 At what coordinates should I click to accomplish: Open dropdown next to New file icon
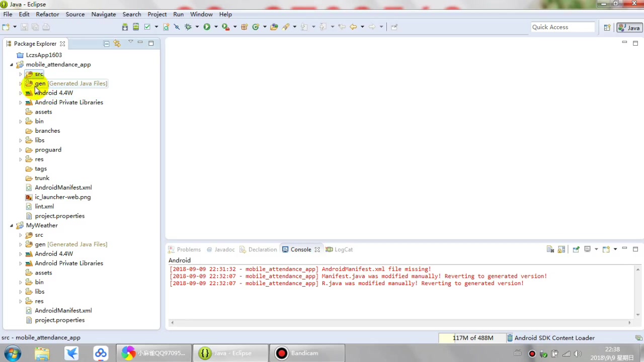click(x=15, y=27)
